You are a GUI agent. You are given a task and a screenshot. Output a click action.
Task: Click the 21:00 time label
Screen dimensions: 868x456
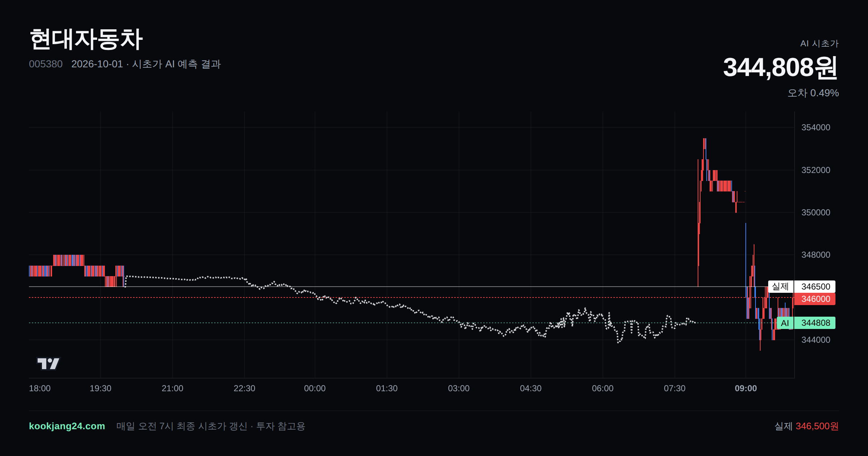point(173,388)
